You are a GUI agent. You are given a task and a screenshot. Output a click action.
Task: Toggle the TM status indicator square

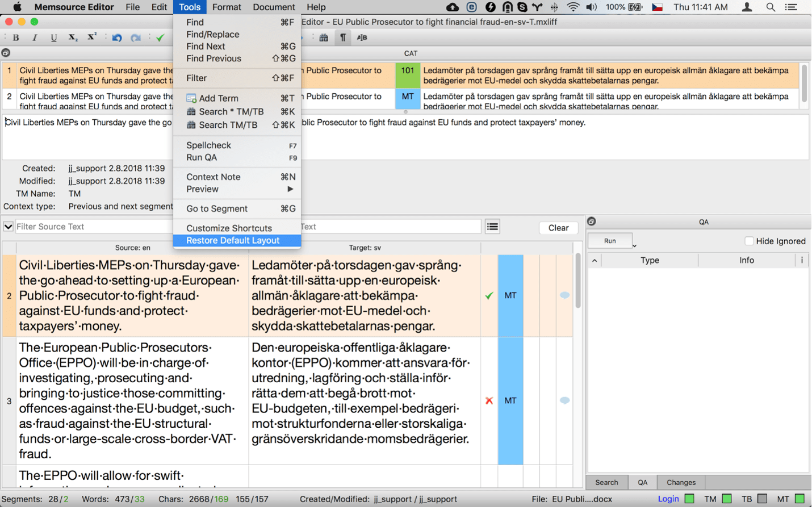pos(726,499)
